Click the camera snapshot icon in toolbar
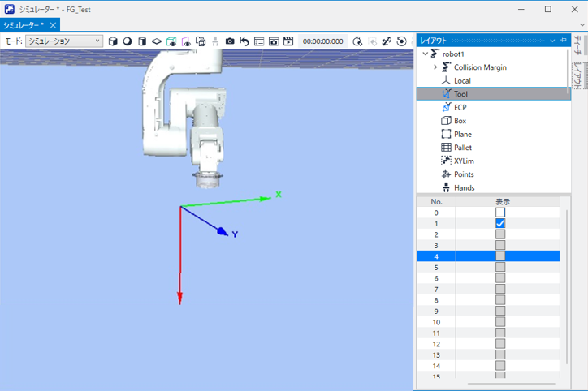This screenshot has height=391, width=588. pos(230,41)
